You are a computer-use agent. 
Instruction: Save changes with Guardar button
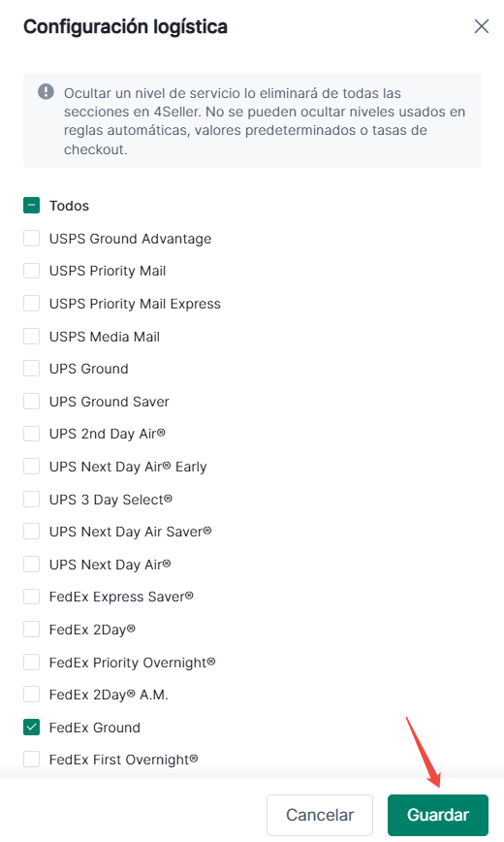click(438, 815)
